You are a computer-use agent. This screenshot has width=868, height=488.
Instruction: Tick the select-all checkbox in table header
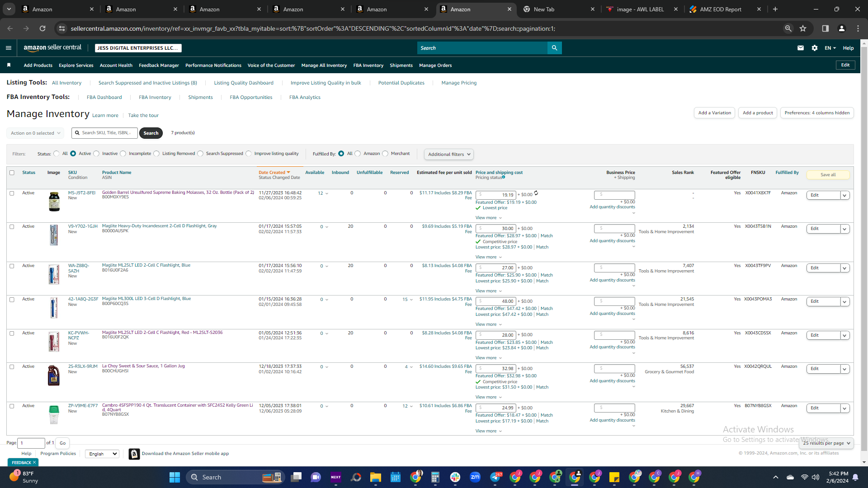(12, 173)
